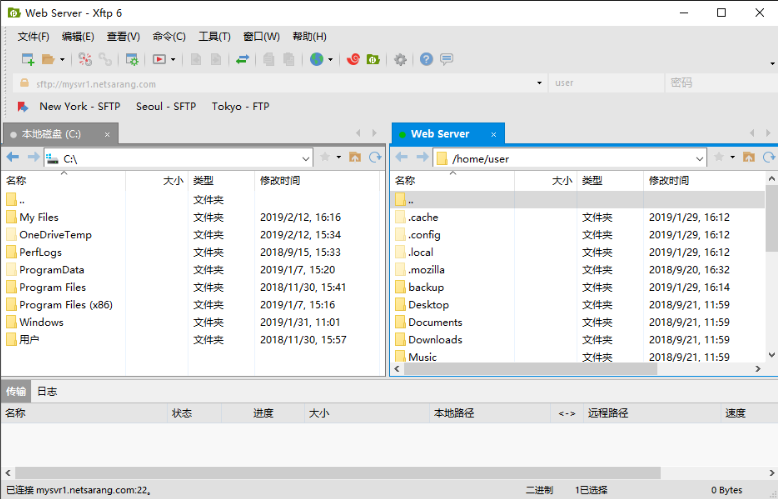The height and width of the screenshot is (499, 778).
Task: Open the 文件(F) menu
Action: pos(33,37)
